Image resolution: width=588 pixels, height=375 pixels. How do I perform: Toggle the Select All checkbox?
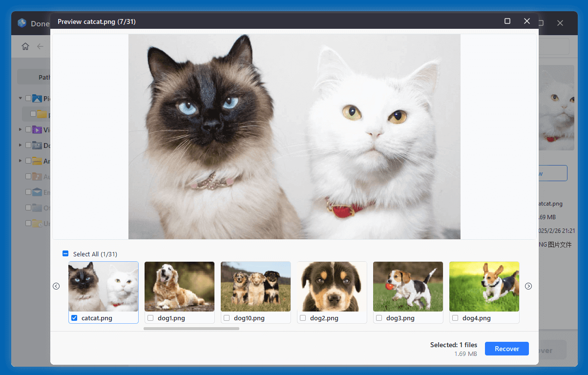tap(65, 254)
